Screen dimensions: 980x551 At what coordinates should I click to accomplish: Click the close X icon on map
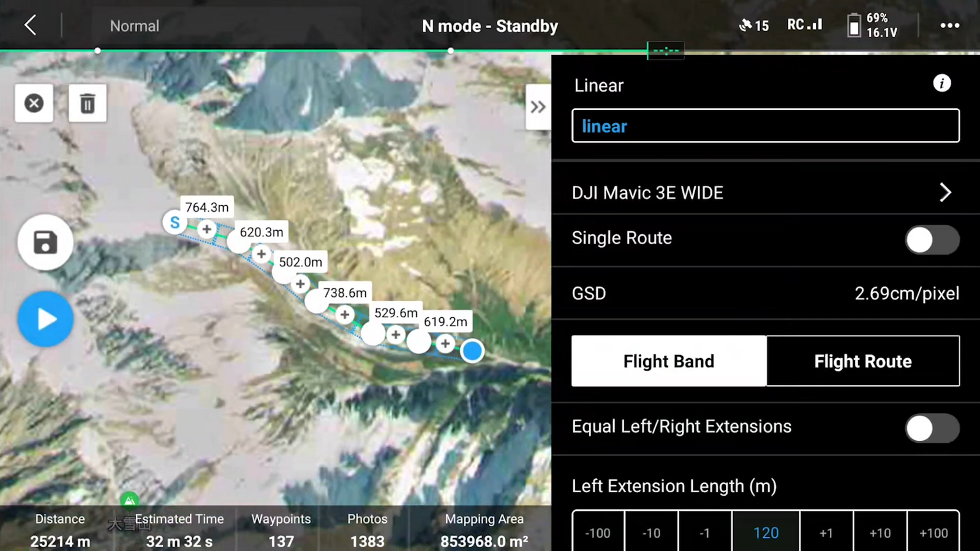click(34, 103)
